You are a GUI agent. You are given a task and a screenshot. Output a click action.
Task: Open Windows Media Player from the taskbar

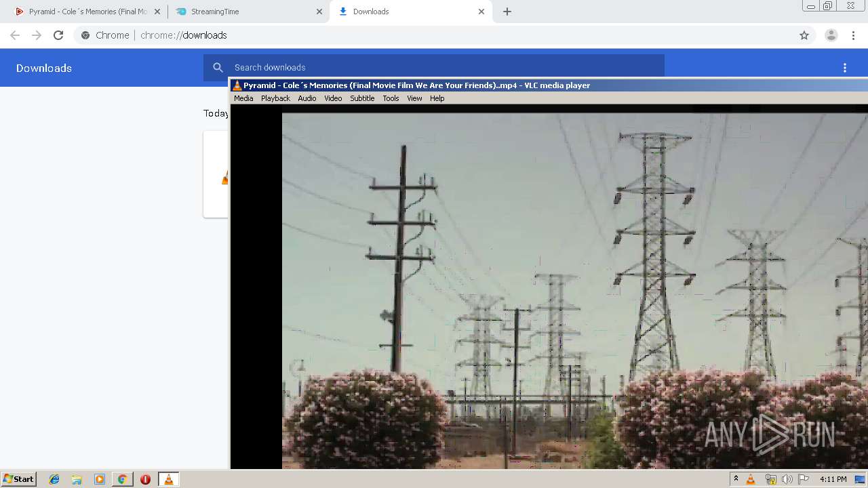pos(100,479)
